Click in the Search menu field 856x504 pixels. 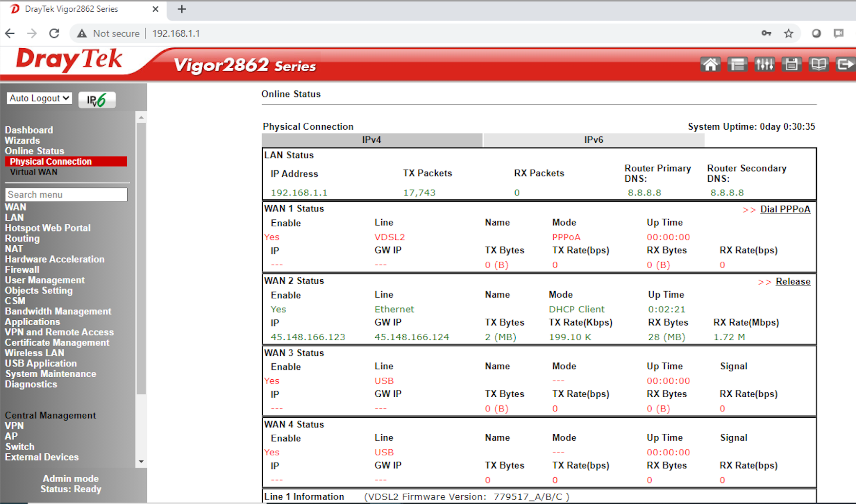[66, 194]
